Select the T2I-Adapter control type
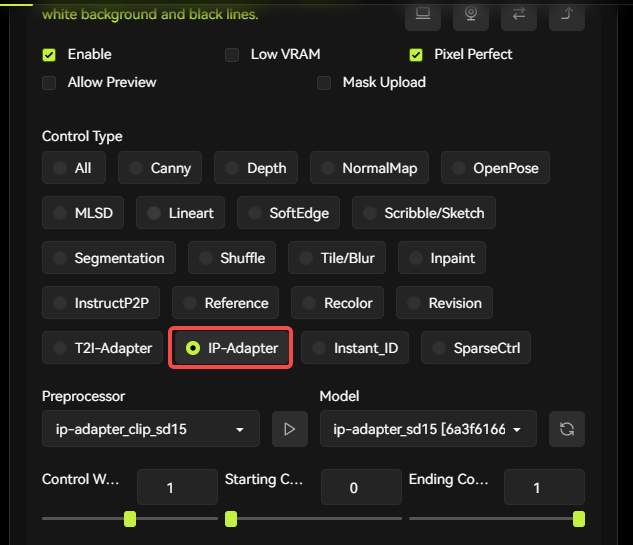 click(103, 348)
